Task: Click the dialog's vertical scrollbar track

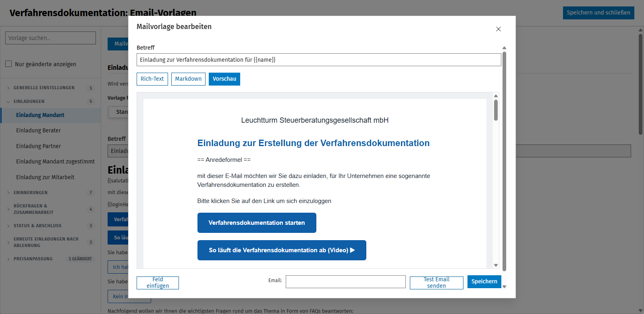Action: [x=504, y=161]
